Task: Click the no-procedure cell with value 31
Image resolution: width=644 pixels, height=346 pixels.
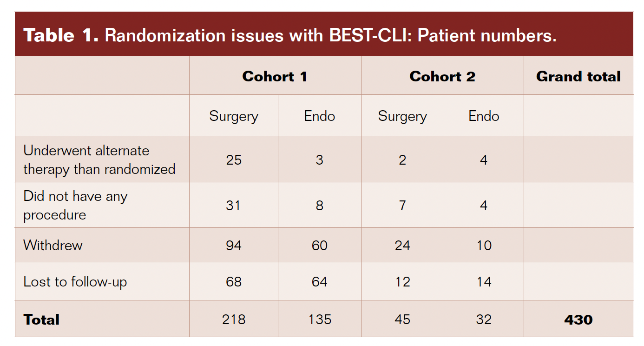Action: pos(234,205)
